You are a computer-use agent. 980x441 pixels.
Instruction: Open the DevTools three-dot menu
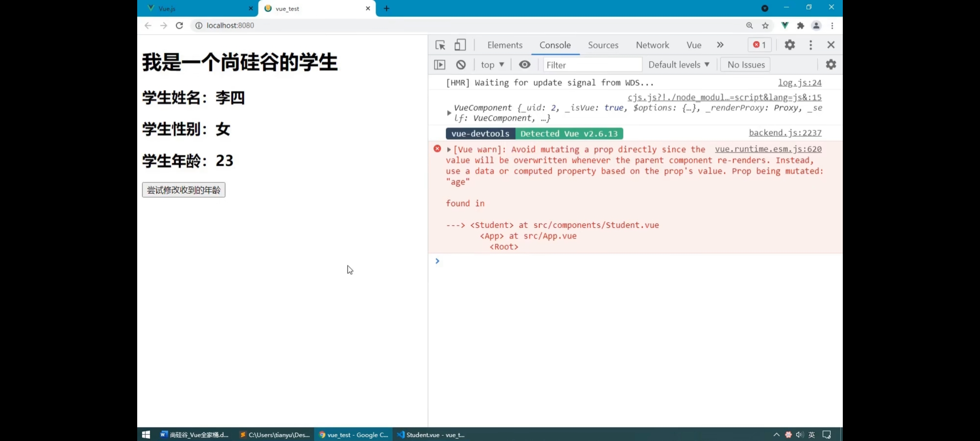(x=811, y=45)
